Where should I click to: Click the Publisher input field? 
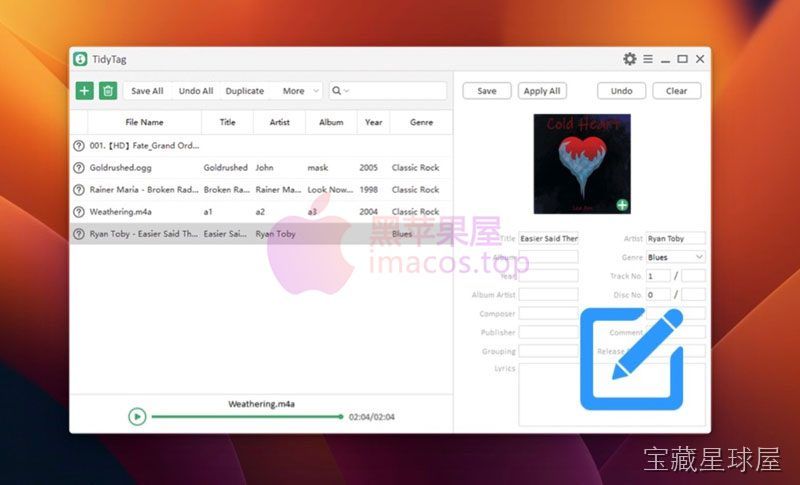pyautogui.click(x=548, y=332)
